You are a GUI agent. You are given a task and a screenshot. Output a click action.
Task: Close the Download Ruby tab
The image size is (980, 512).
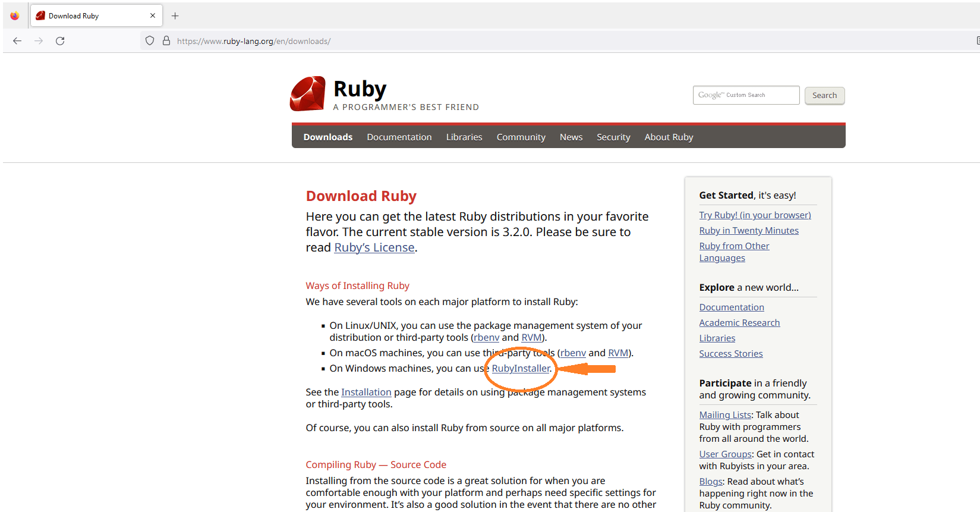153,16
